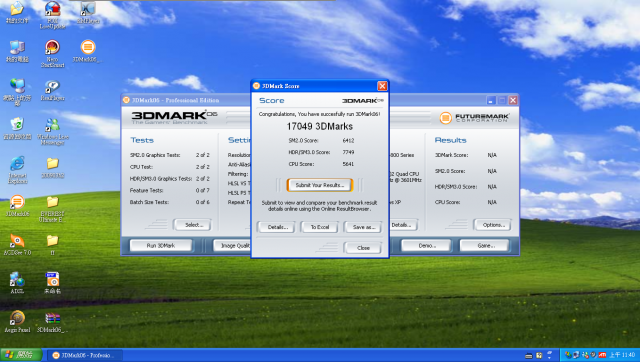
Task: Close the 3DMark Score dialog via X
Action: pos(382,86)
